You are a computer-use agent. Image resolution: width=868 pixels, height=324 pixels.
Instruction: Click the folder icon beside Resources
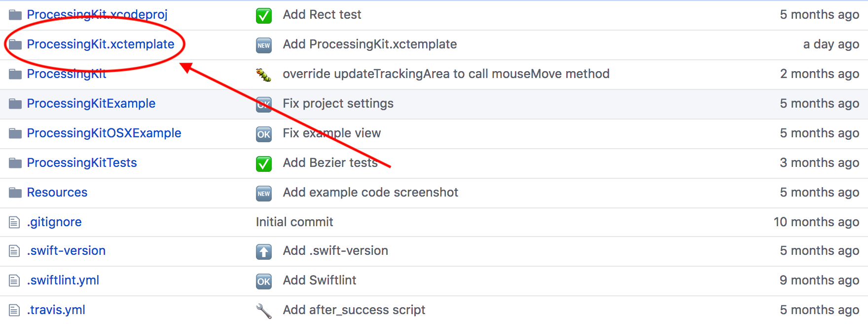[15, 193]
